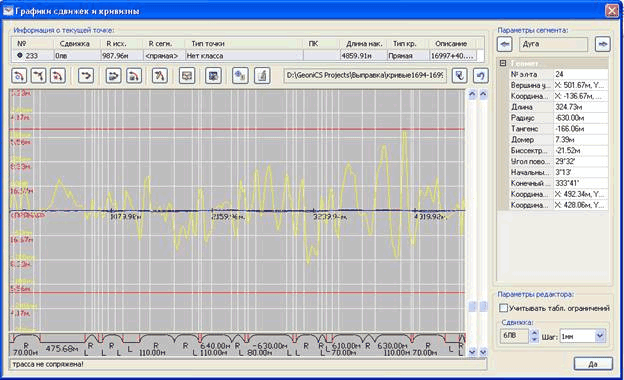This screenshot has width=624, height=380.
Task: Go to previous segment with left arrow
Action: click(505, 44)
